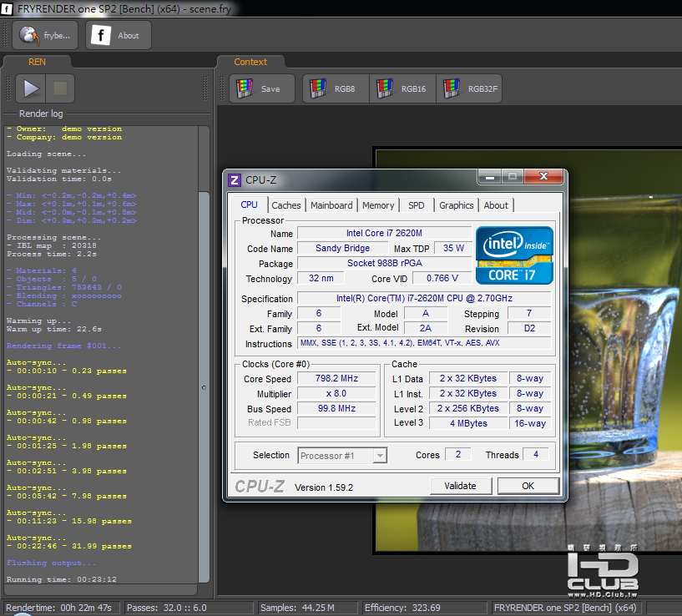Start rendering with the play button
The image size is (682, 616).
click(32, 88)
